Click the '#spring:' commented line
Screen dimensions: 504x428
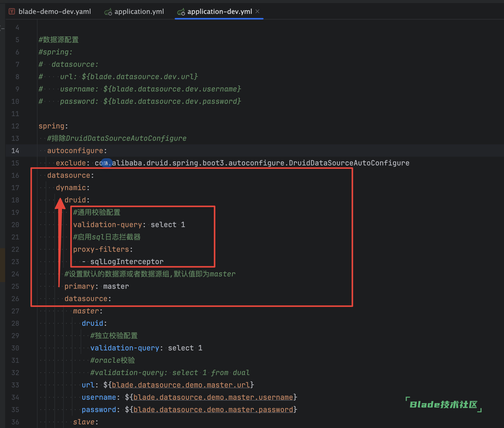click(x=55, y=52)
